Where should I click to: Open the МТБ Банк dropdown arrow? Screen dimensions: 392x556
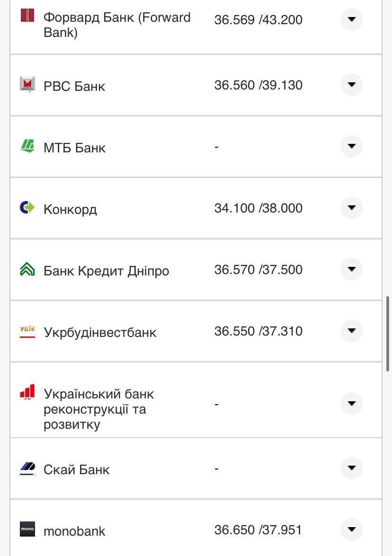pos(351,146)
